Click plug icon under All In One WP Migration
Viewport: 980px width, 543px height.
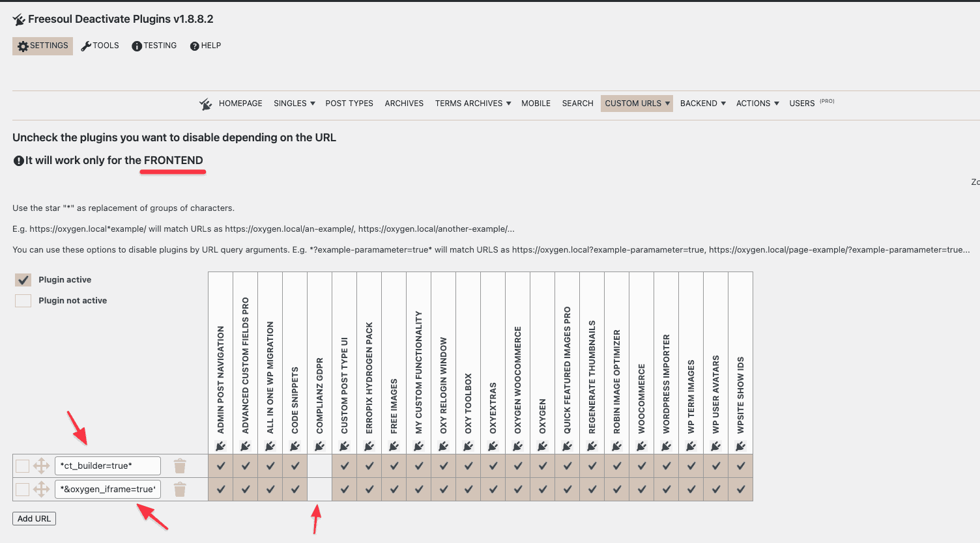(270, 446)
